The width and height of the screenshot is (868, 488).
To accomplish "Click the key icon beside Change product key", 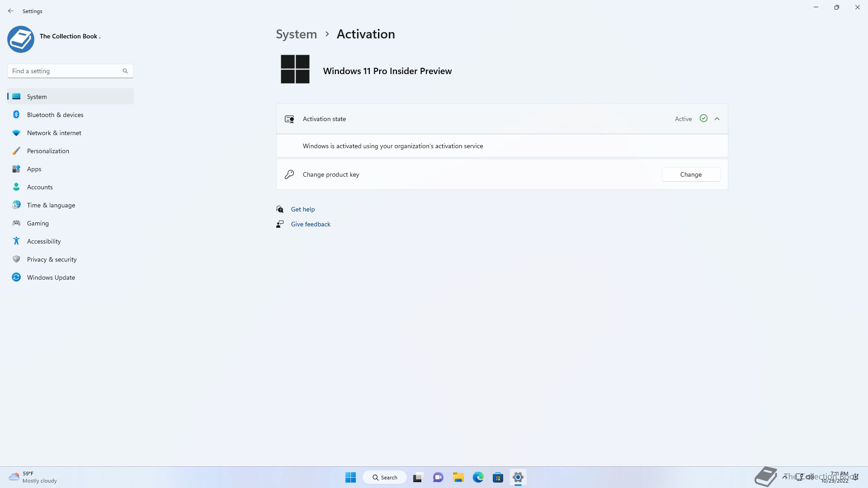I will click(289, 174).
